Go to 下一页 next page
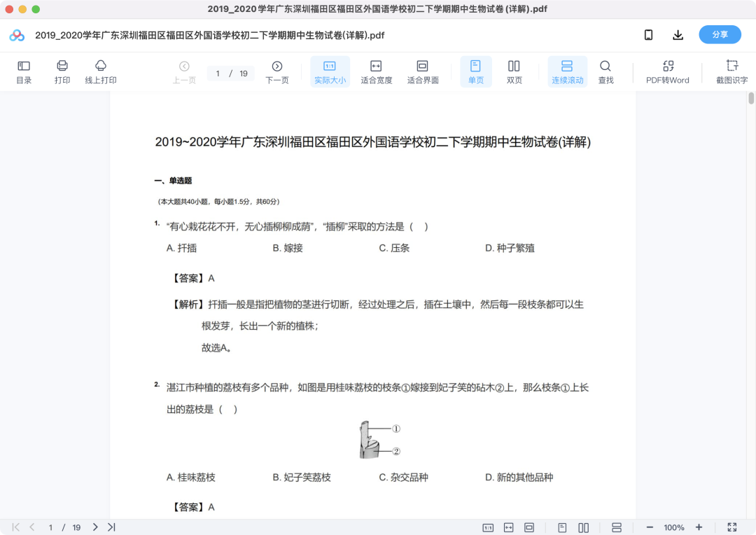 pos(276,72)
